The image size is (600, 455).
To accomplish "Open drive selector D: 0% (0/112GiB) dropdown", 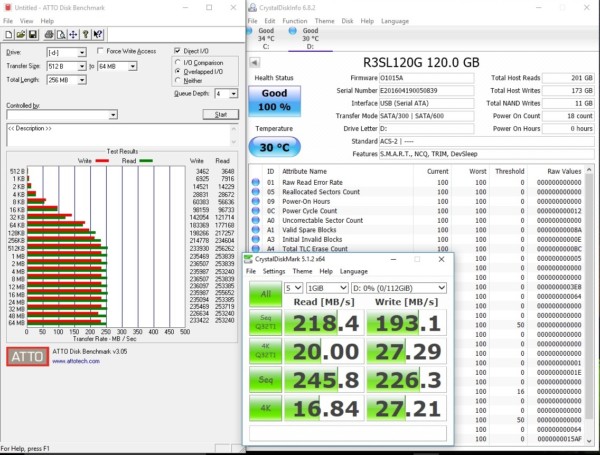I will pos(399,288).
